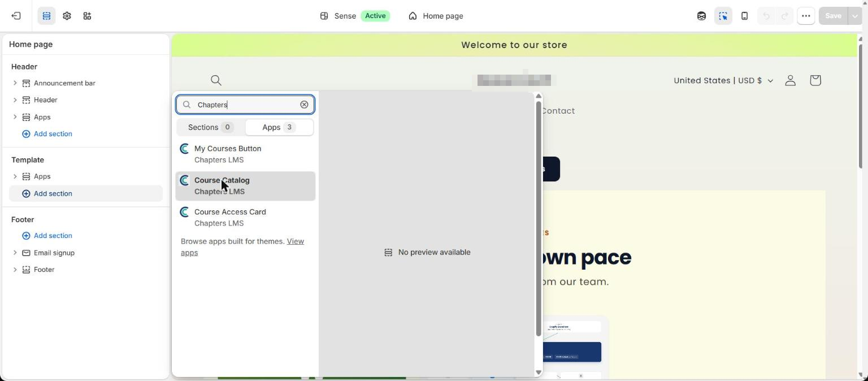This screenshot has height=381, width=868.
Task: Clear the section search text
Action: click(x=304, y=105)
